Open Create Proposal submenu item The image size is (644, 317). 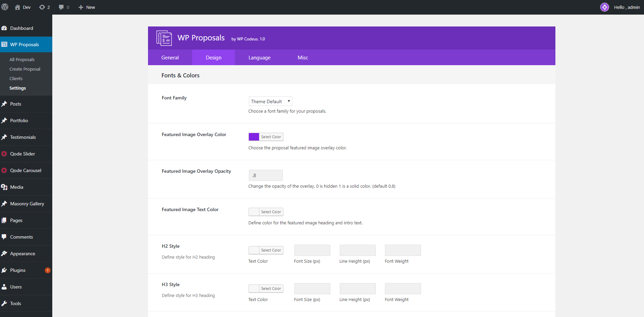click(25, 69)
